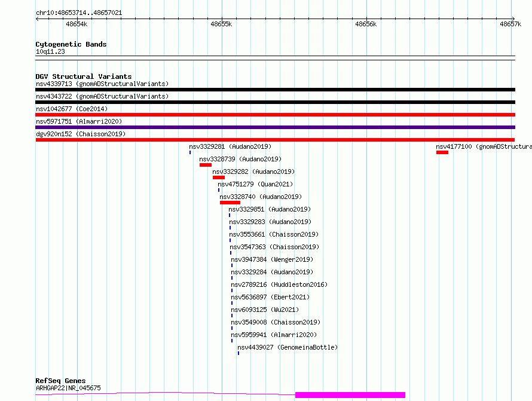
Task: Open the nsv5959941 (Almarri2020) label
Action: point(274,335)
